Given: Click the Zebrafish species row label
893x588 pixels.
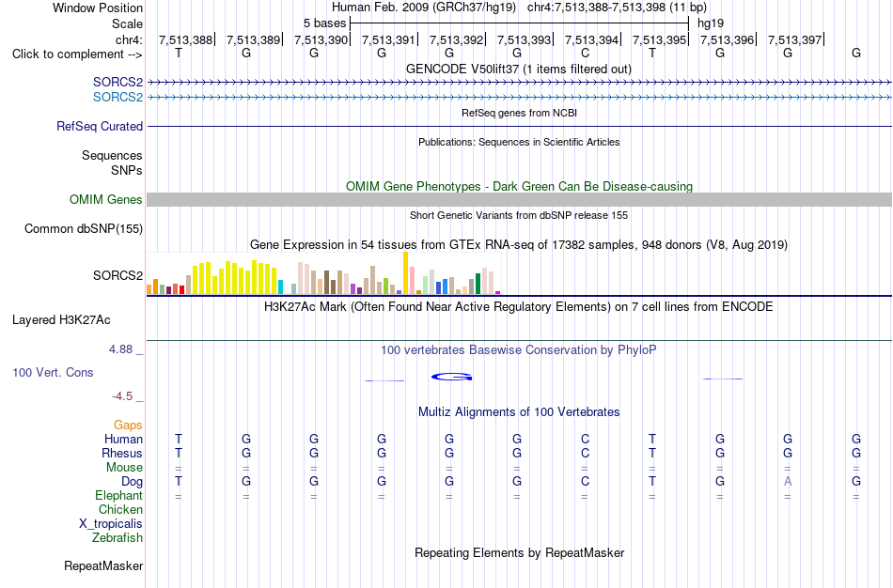Looking at the screenshot, I should (117, 538).
